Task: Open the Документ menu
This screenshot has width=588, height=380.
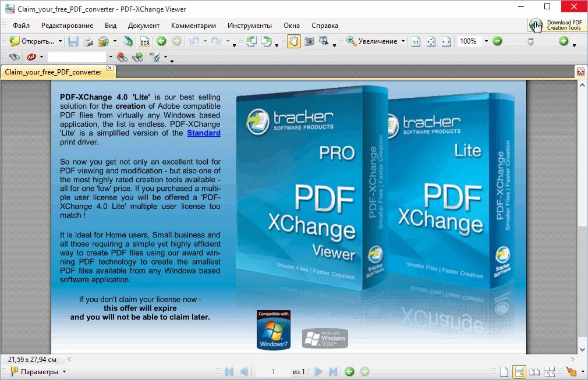Action: pos(144,26)
